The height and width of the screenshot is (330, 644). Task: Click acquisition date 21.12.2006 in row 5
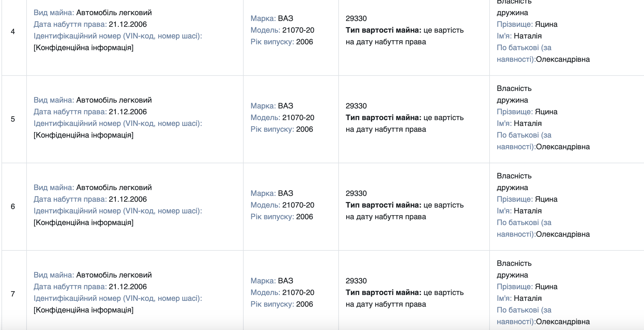pyautogui.click(x=128, y=112)
